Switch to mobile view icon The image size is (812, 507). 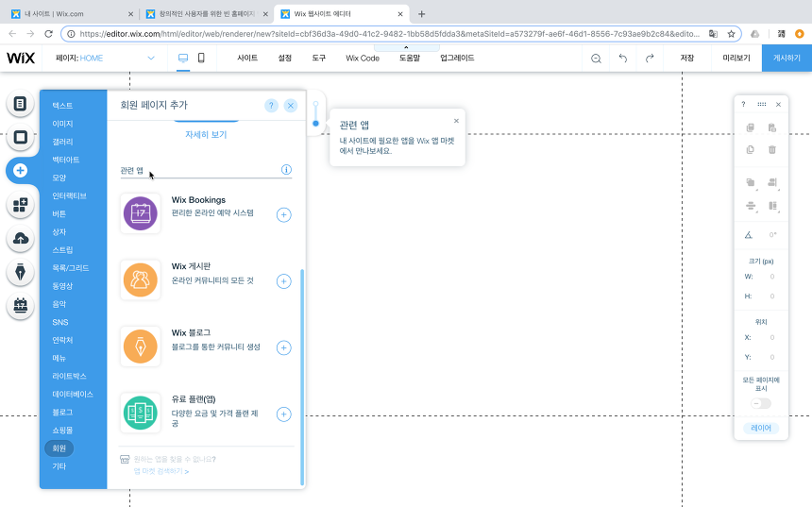click(201, 58)
